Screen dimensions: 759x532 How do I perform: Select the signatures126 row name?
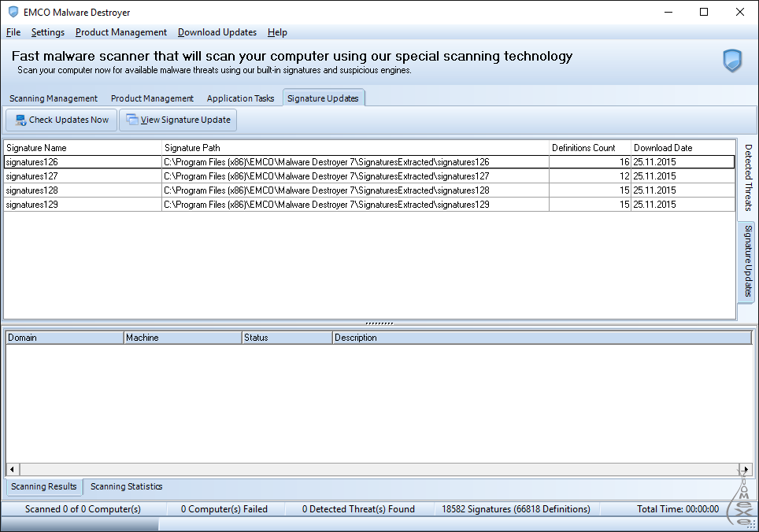pyautogui.click(x=32, y=162)
